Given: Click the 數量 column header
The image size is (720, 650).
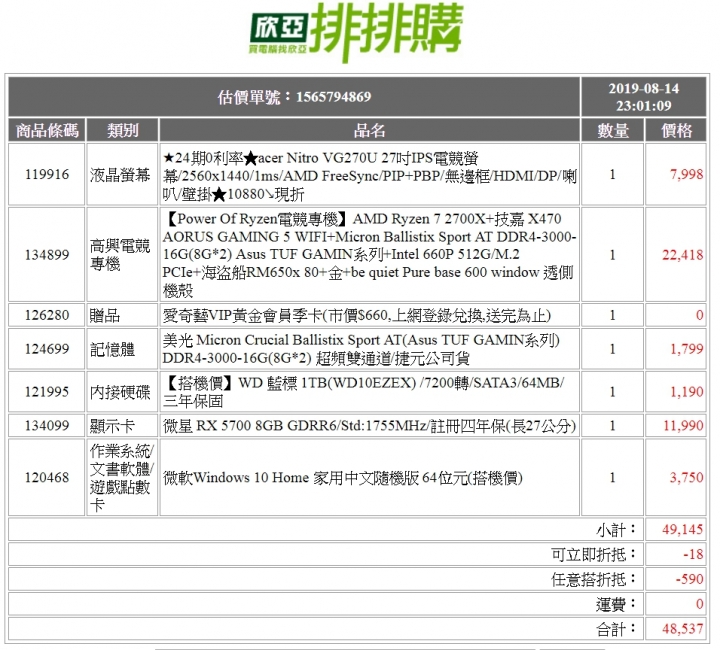Looking at the screenshot, I should pyautogui.click(x=613, y=130).
